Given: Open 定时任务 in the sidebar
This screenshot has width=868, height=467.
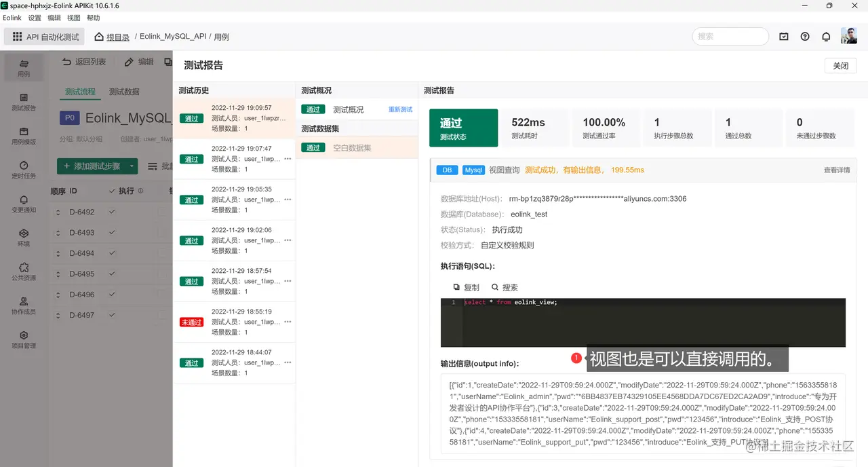Looking at the screenshot, I should pos(24,170).
